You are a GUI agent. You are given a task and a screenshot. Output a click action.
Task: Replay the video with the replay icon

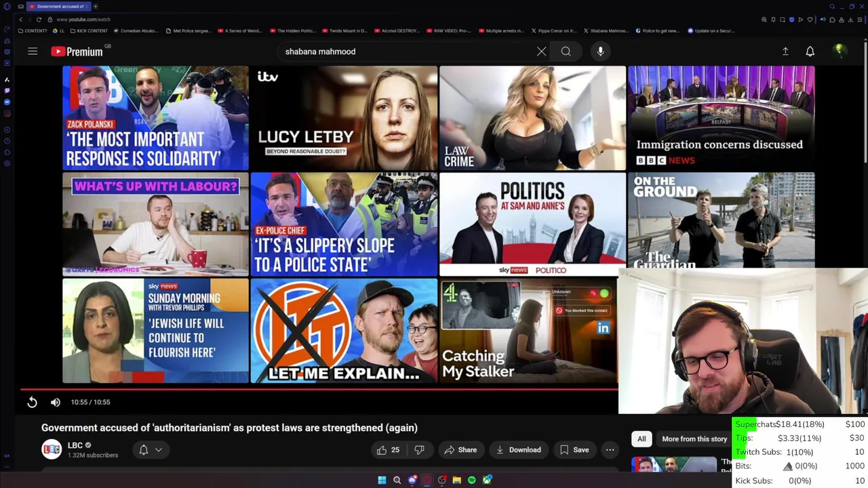click(32, 402)
